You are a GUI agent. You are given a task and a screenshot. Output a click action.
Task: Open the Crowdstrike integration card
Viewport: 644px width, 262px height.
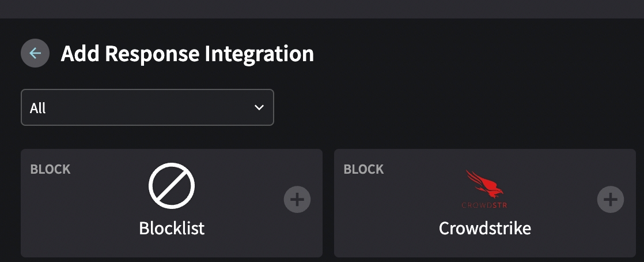tap(403, 219)
